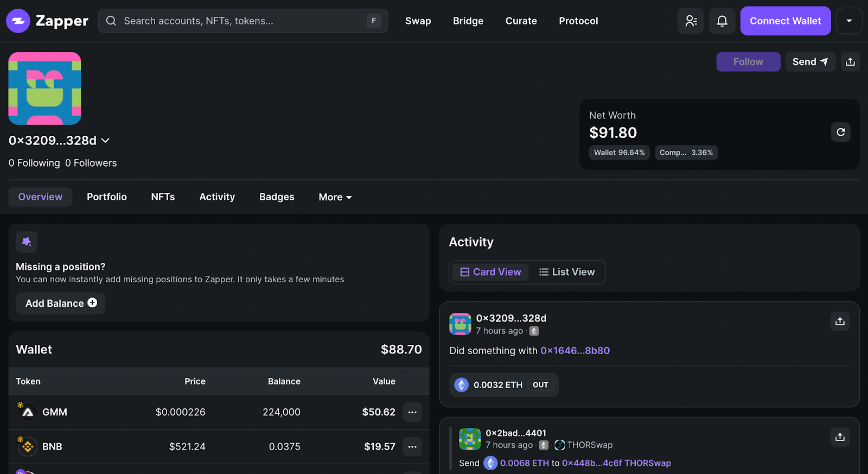
Task: Click the Zapper logo icon
Action: tap(18, 21)
